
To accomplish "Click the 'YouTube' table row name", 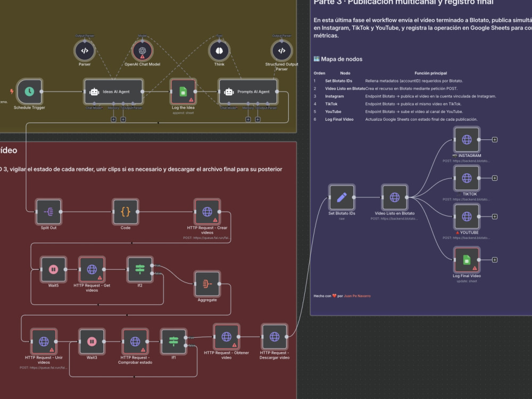I will [x=333, y=112].
